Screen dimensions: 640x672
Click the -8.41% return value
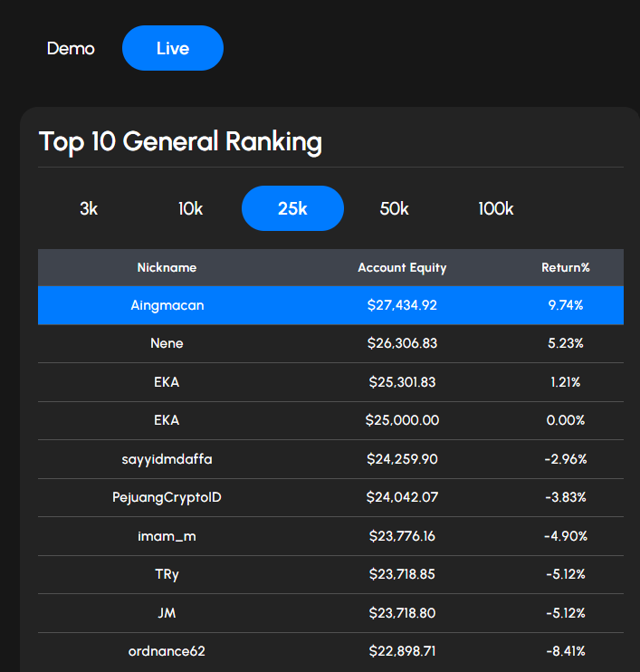(x=566, y=651)
